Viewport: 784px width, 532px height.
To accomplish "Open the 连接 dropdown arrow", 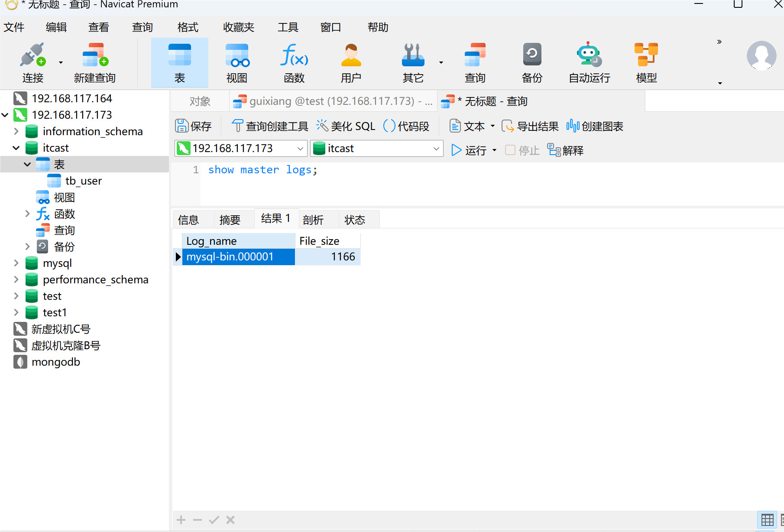I will (61, 62).
